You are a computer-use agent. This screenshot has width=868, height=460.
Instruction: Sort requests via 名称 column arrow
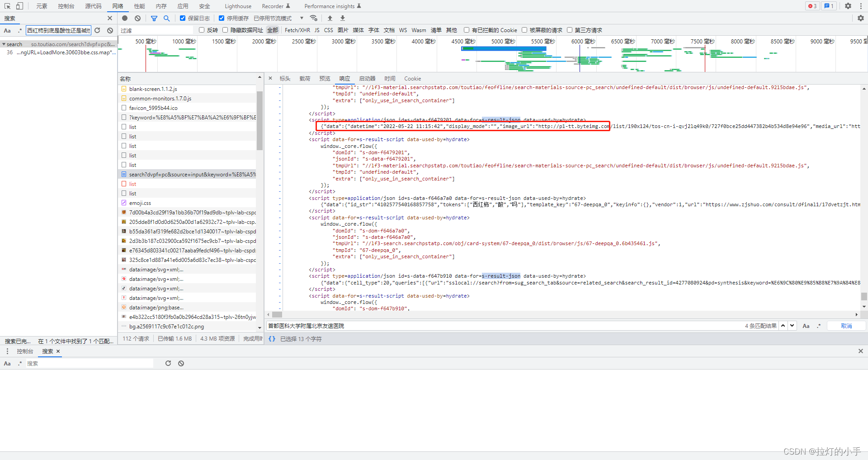[x=259, y=78]
